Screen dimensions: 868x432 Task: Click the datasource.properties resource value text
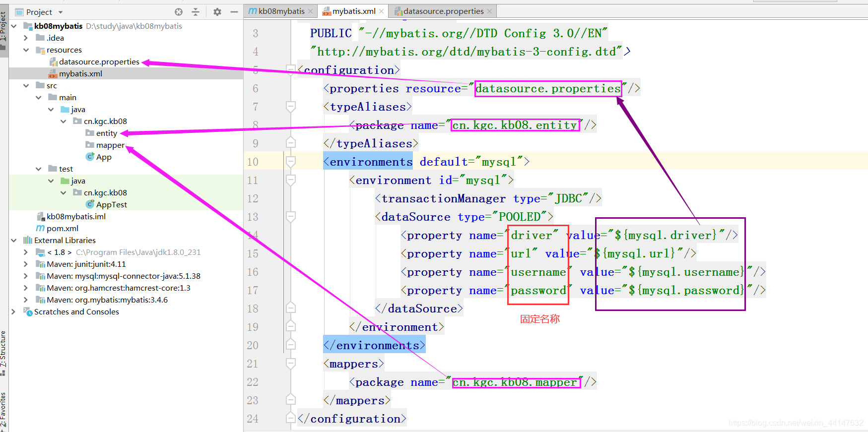[x=548, y=88]
